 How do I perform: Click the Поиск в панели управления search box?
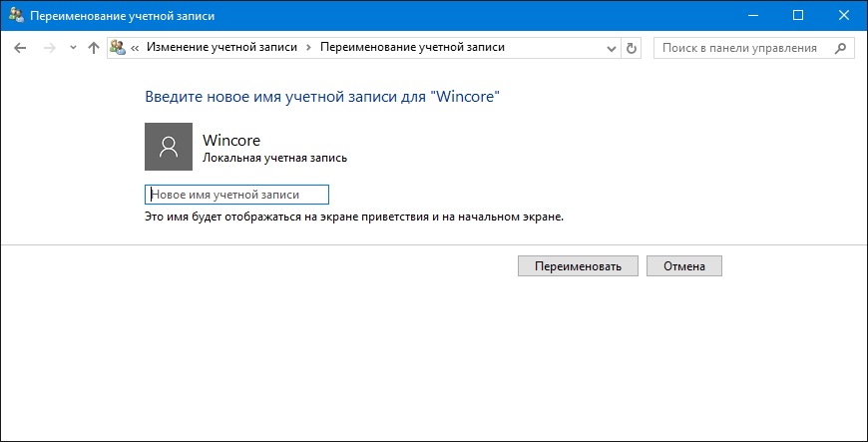tap(744, 48)
